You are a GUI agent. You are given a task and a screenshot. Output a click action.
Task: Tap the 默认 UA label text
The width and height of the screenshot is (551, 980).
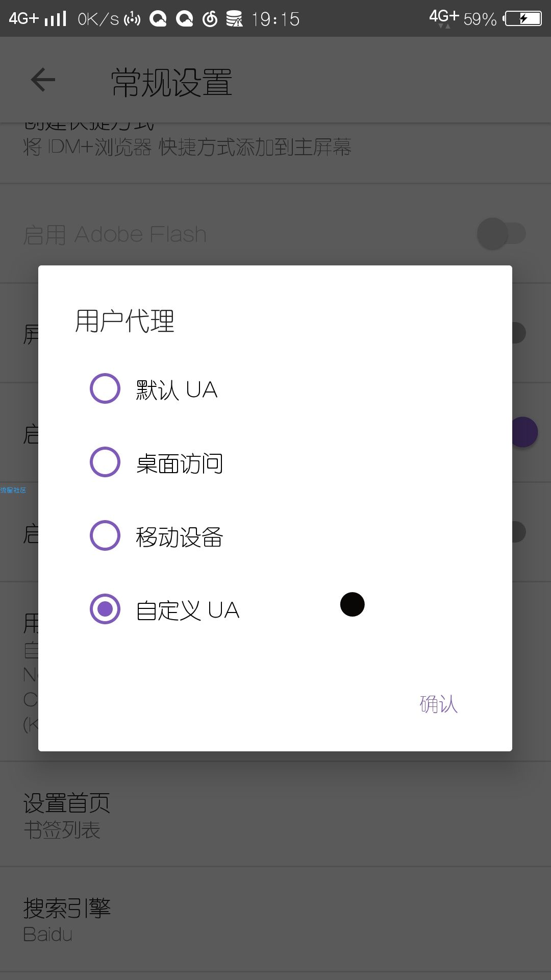tap(177, 390)
